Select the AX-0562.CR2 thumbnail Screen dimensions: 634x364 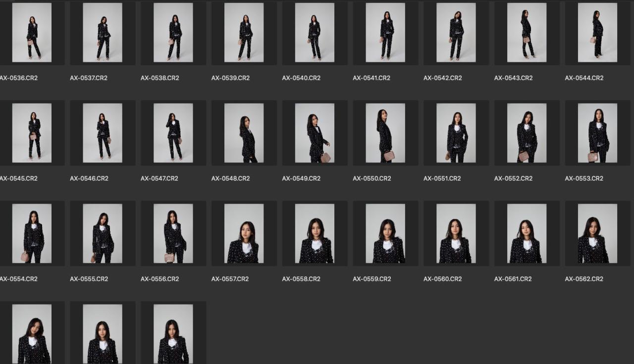click(597, 233)
